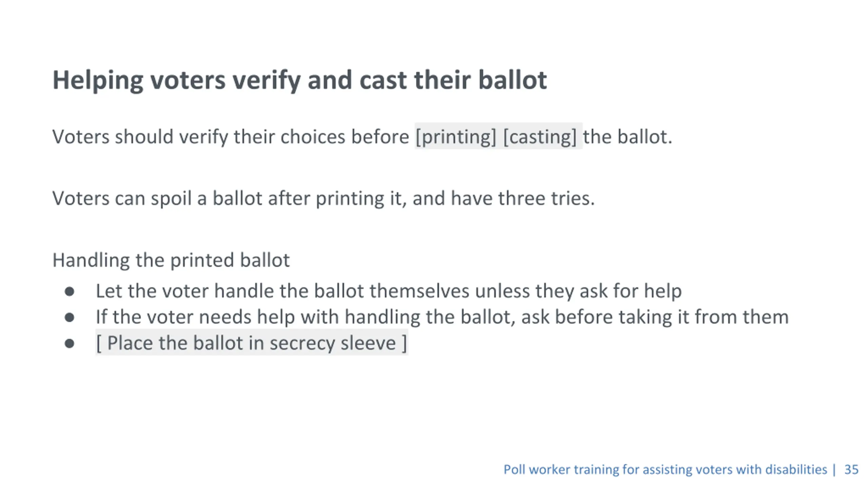Click the slide number 35 in the footer
The width and height of the screenshot is (868, 488).
[x=851, y=470]
